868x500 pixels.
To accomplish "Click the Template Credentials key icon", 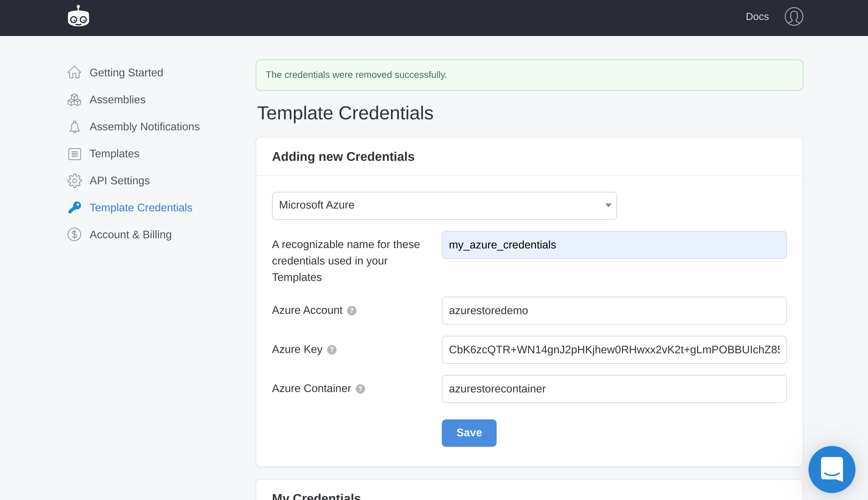I will tap(74, 208).
